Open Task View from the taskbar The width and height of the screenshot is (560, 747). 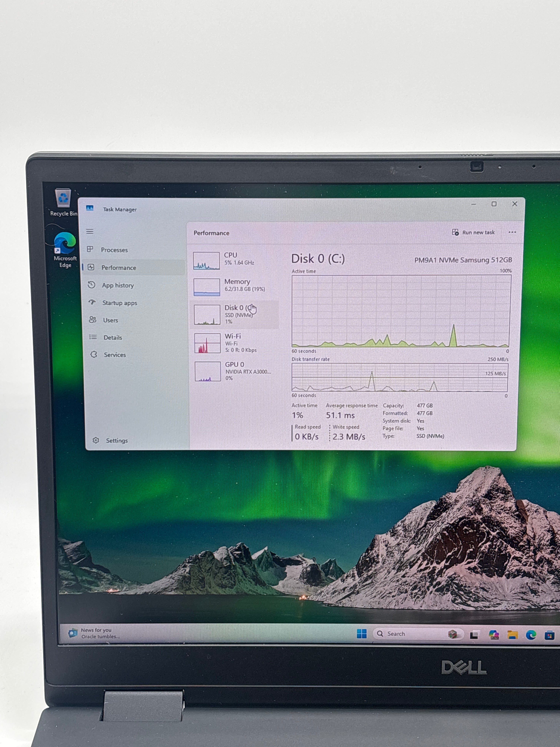point(474,635)
